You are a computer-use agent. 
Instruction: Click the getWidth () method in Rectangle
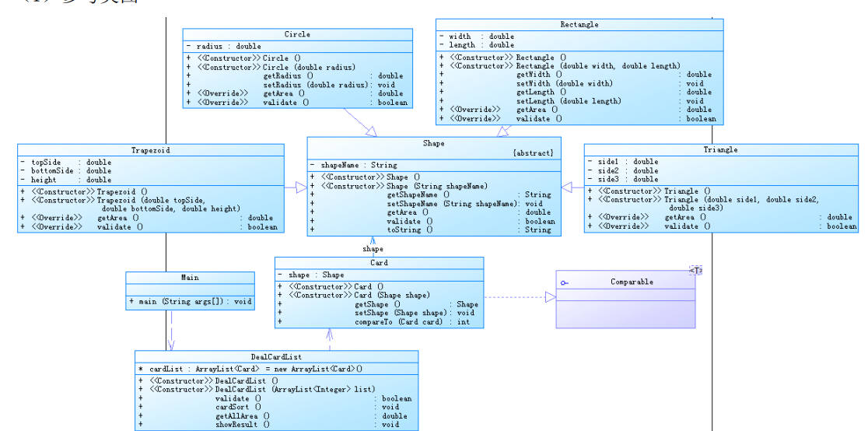coord(540,74)
